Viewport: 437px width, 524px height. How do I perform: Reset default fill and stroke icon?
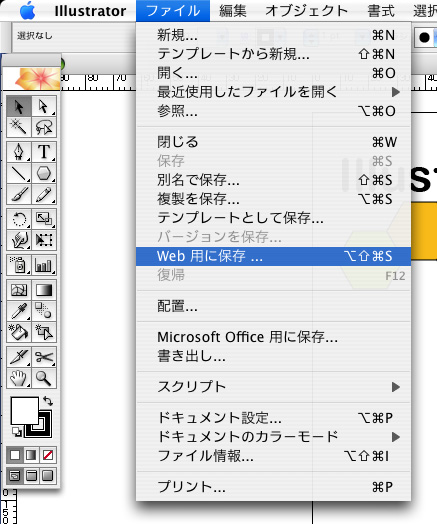tap(17, 431)
